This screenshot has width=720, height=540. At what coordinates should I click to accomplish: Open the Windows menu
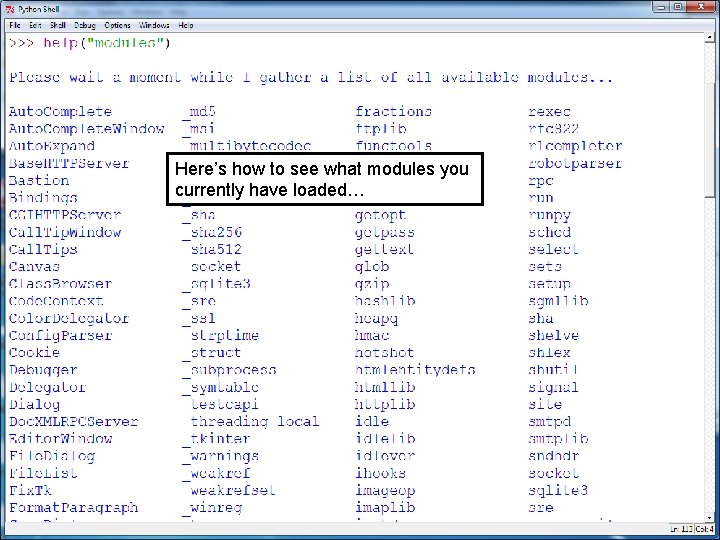(x=154, y=25)
